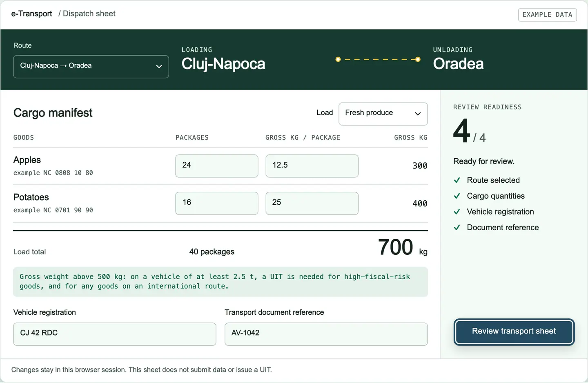Edit the Apples packages field
Screen dimensions: 588x383
217,166
